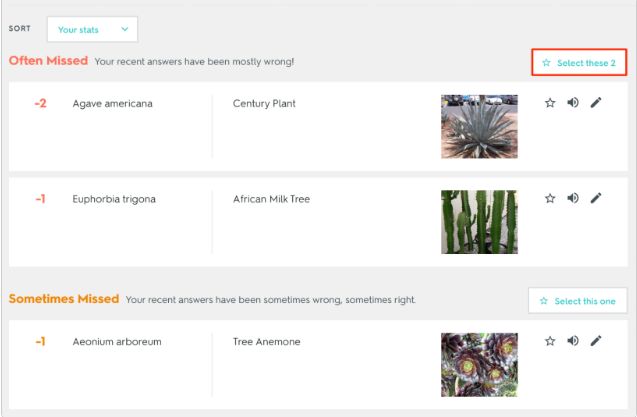Click the Euphorbia trigona term text
637x417 pixels.
click(x=114, y=199)
